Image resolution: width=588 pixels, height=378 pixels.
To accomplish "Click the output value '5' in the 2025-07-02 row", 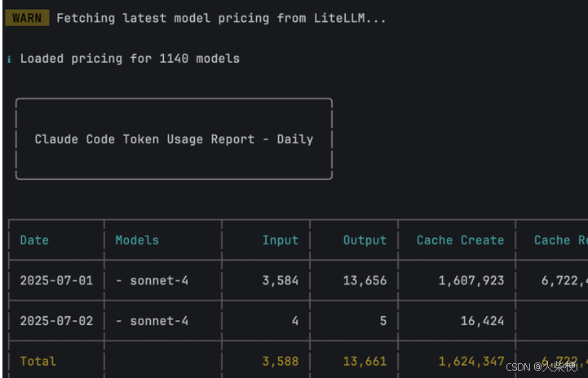I will (x=382, y=321).
